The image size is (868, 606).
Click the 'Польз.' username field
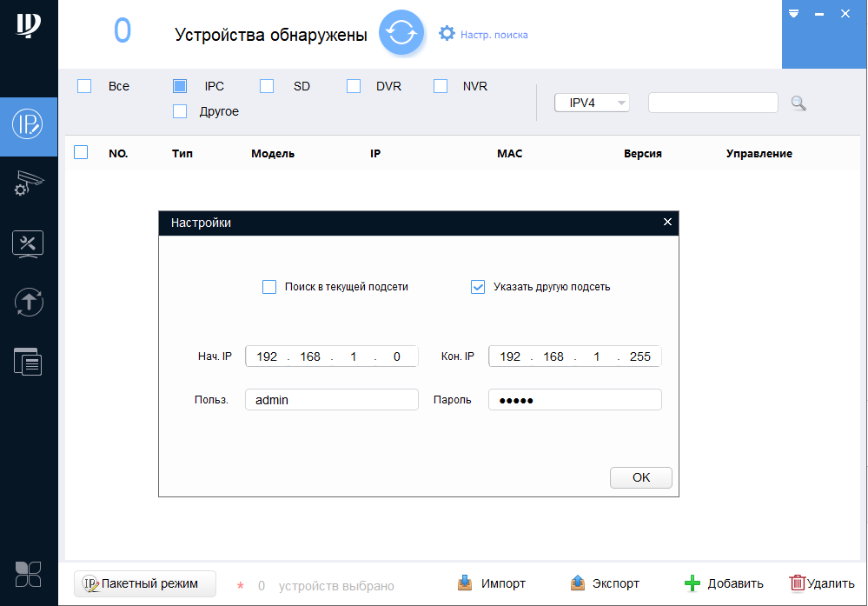[331, 400]
